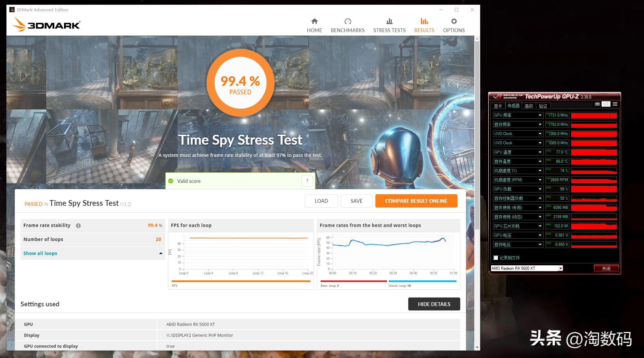Viewport: 644px width, 358px height.
Task: Open the OPTIONS section
Action: (x=454, y=26)
